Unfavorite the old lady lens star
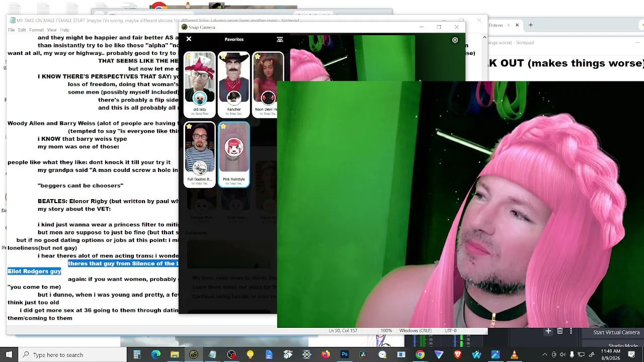 [x=189, y=57]
